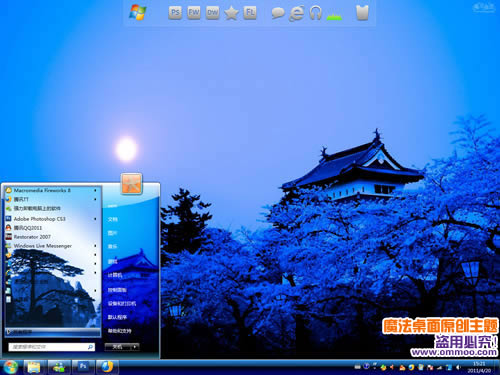Screen dimensions: 500x375
Task: Open the 腾讯TT browser taskbar button
Action: 107,367
